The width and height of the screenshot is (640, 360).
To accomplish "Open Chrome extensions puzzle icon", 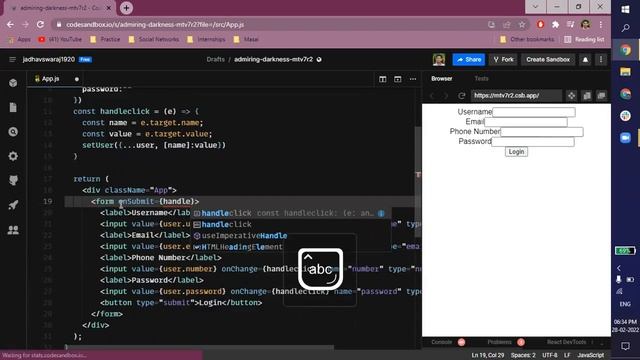I will point(556,24).
